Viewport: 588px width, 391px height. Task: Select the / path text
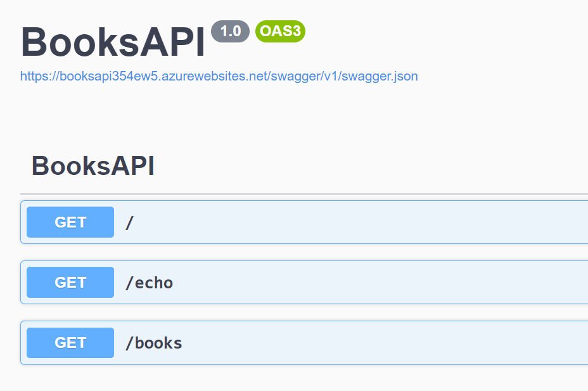129,222
